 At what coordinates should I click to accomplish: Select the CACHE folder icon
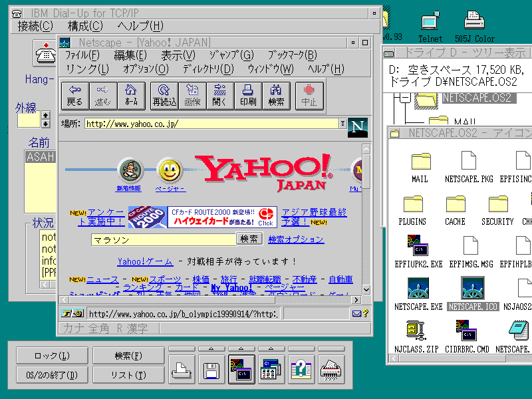pos(456,204)
